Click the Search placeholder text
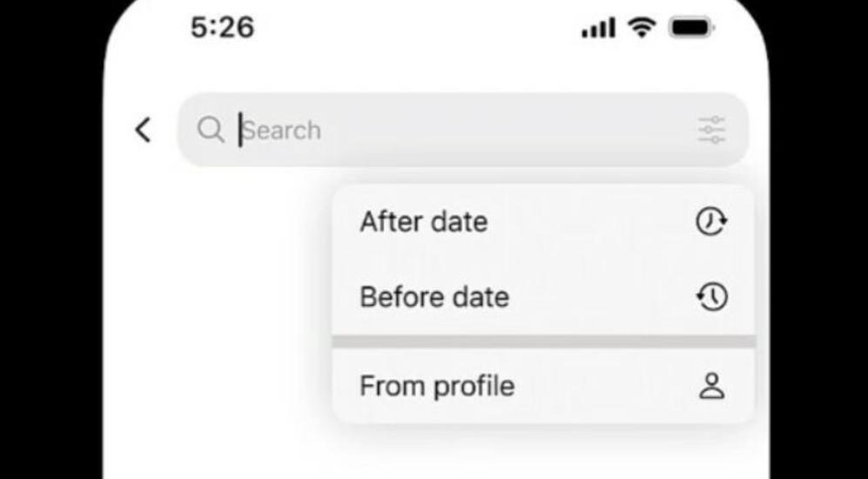The image size is (868, 479). (283, 131)
